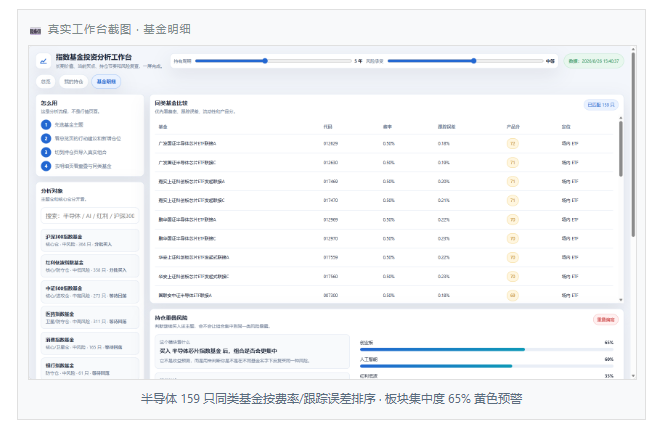The width and height of the screenshot is (662, 436).
Task: Click the small image icon before caption title
Action: [35, 31]
